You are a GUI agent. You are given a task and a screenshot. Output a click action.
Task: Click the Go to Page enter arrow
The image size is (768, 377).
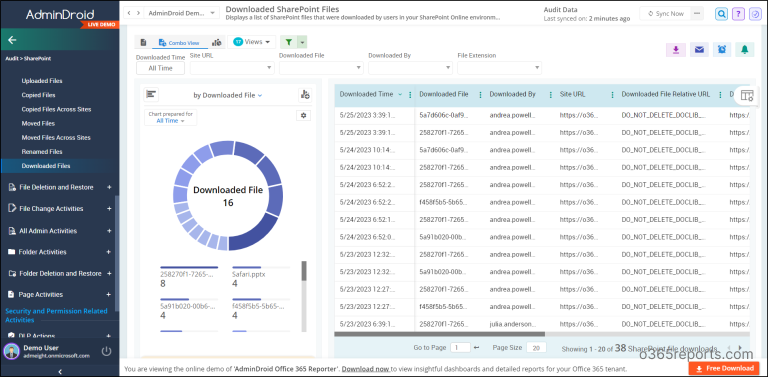(477, 348)
